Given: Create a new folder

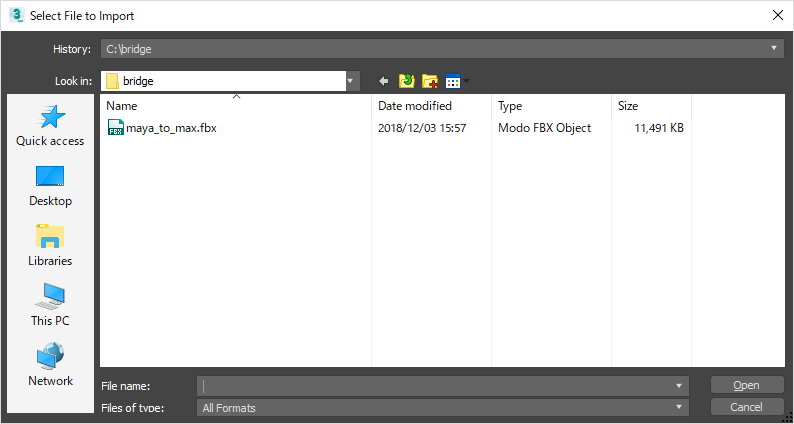Looking at the screenshot, I should [430, 81].
